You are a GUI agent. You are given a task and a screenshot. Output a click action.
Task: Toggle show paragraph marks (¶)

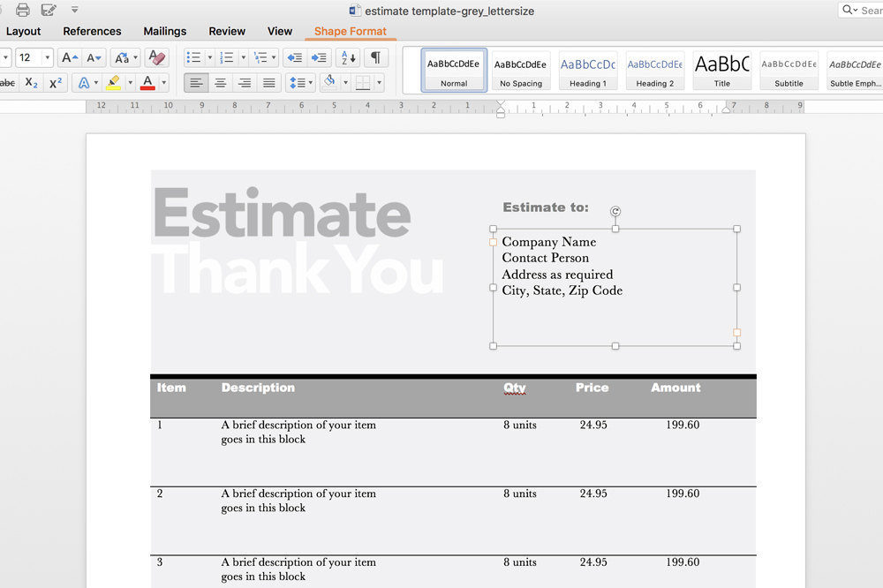pyautogui.click(x=375, y=57)
